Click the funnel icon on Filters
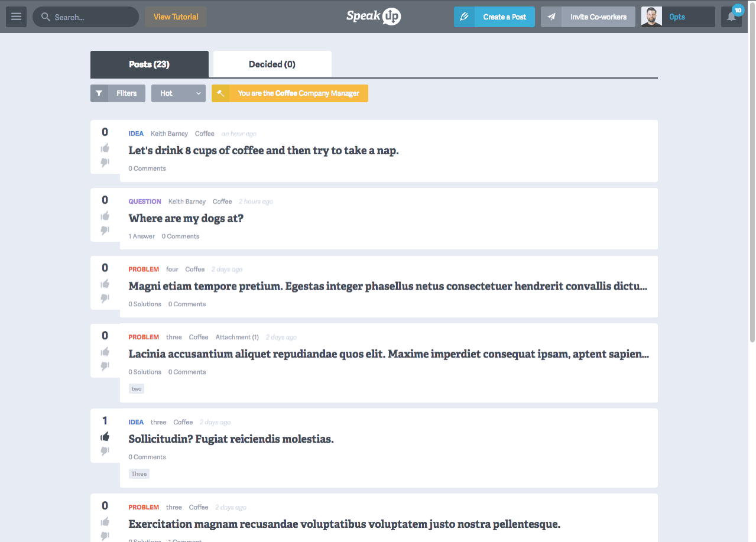Viewport: 756px width, 542px height. (x=99, y=93)
